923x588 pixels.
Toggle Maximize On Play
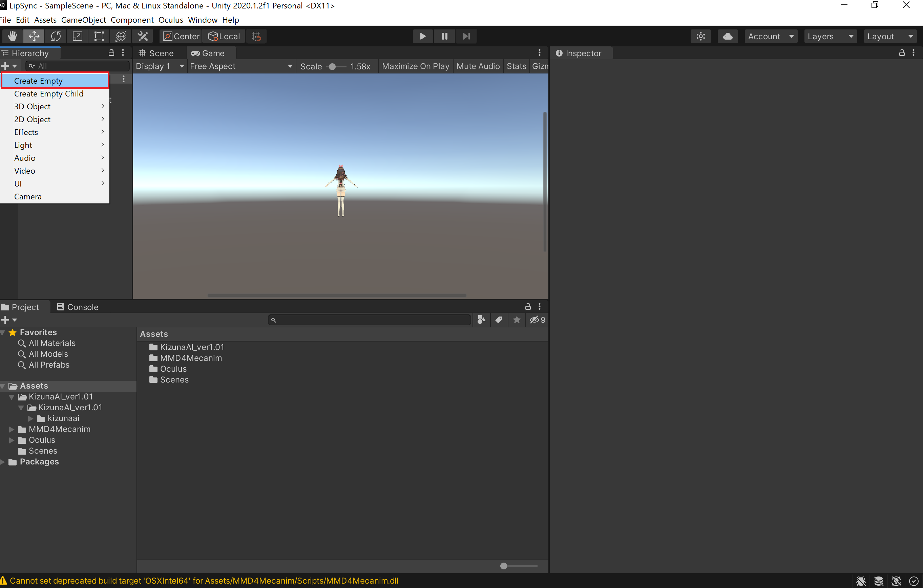click(415, 66)
